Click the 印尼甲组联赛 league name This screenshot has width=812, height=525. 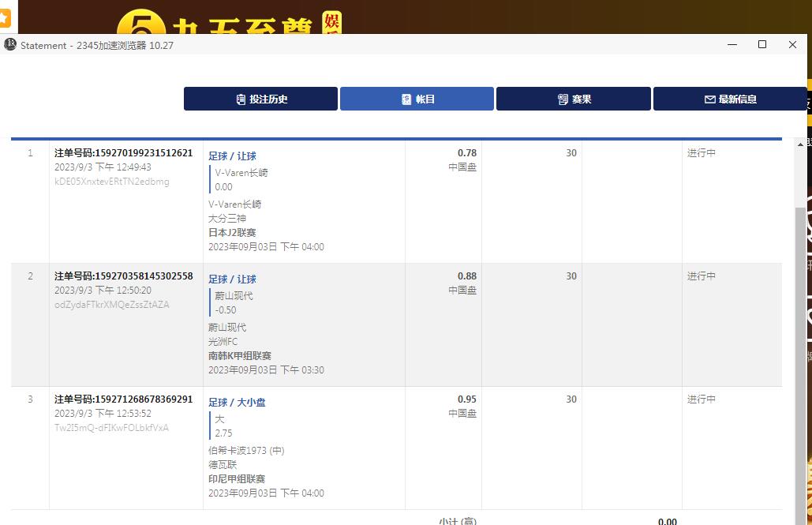coord(237,479)
